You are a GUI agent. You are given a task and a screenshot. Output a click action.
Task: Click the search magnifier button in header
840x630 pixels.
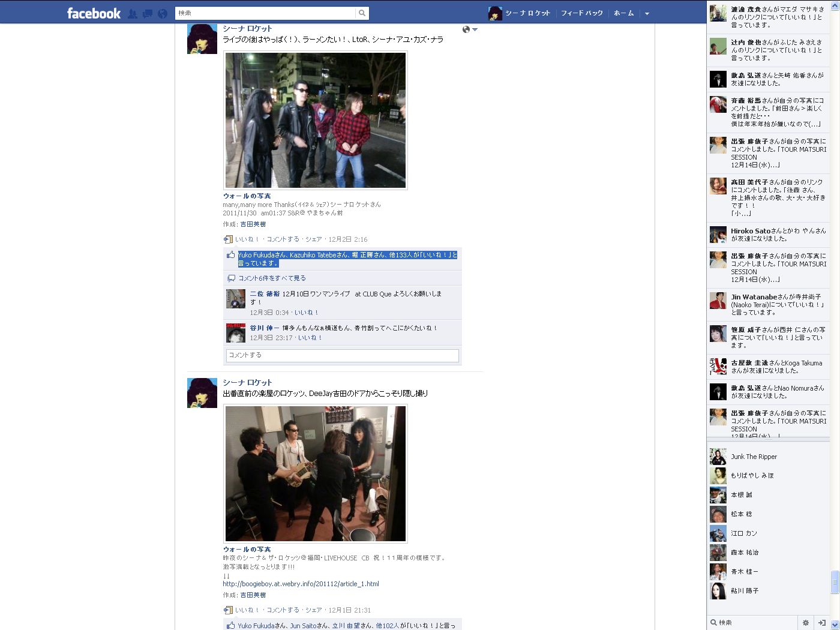click(x=362, y=13)
